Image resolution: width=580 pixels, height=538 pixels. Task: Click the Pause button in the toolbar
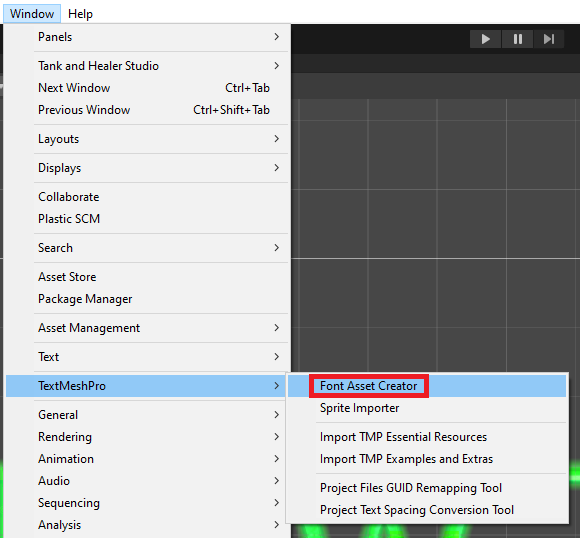point(517,39)
